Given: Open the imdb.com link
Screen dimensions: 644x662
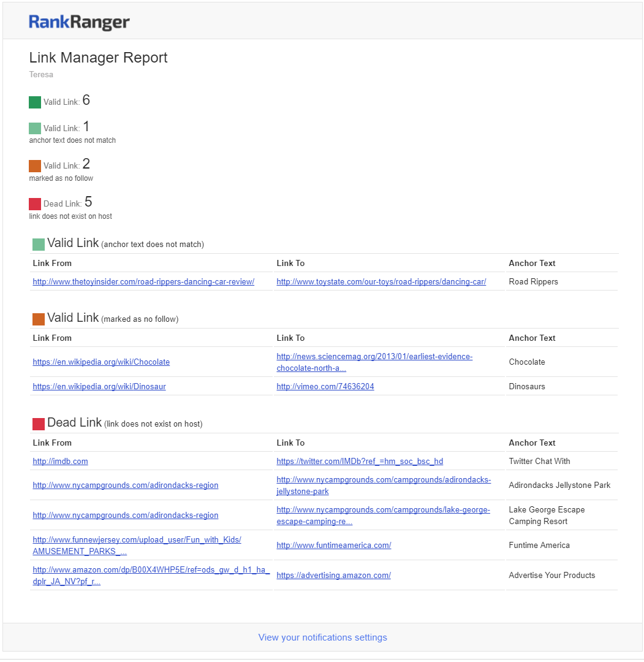Looking at the screenshot, I should point(60,461).
